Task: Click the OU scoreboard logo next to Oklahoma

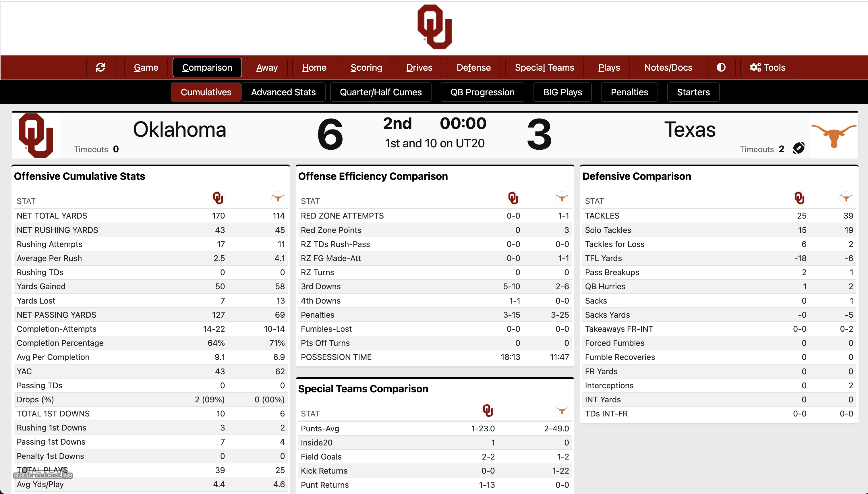Action: pyautogui.click(x=36, y=135)
